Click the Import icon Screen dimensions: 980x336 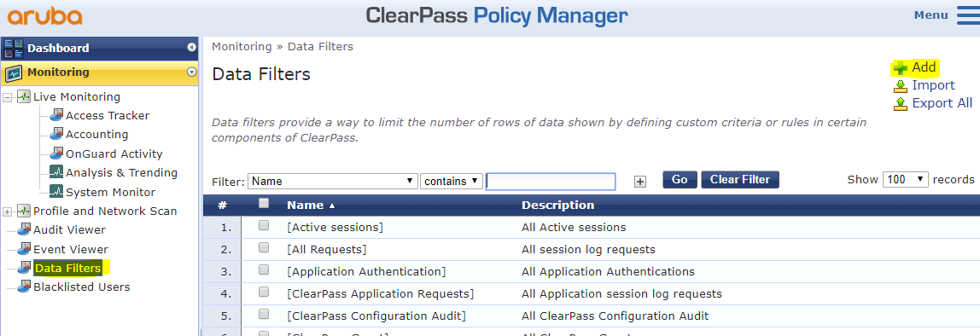pyautogui.click(x=900, y=85)
